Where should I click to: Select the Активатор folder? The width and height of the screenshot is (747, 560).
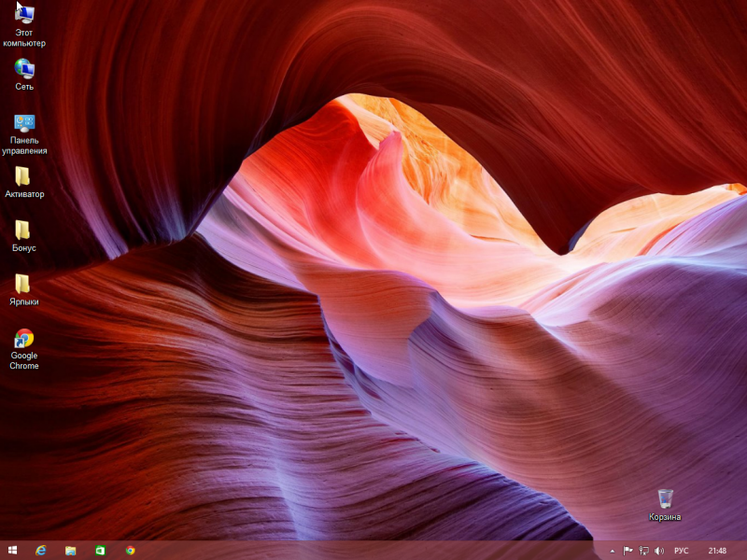coord(24,182)
